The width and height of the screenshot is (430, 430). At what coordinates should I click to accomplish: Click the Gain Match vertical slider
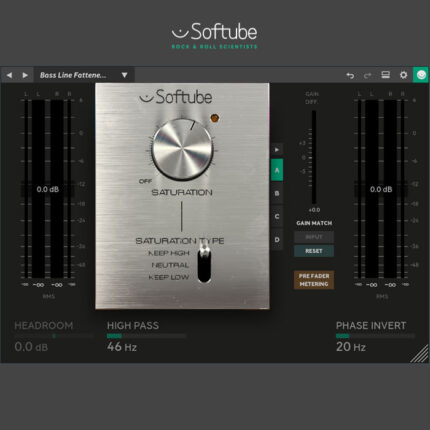[x=314, y=157]
